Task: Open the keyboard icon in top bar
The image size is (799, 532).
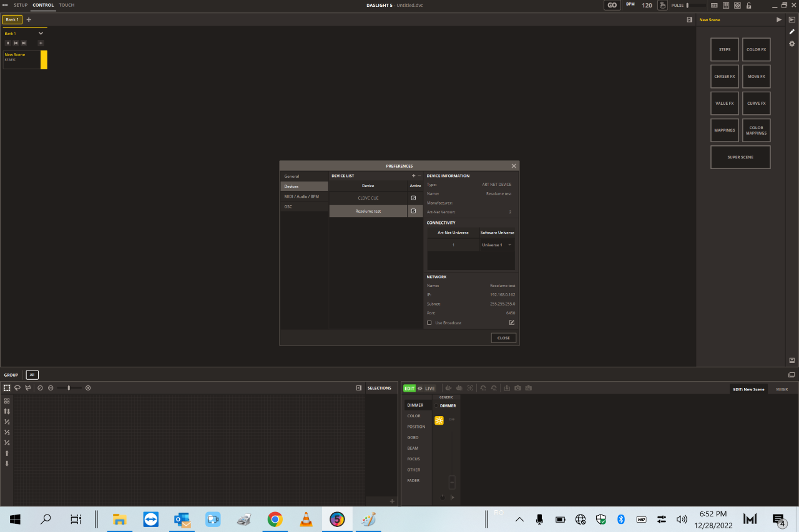Action: click(713, 5)
